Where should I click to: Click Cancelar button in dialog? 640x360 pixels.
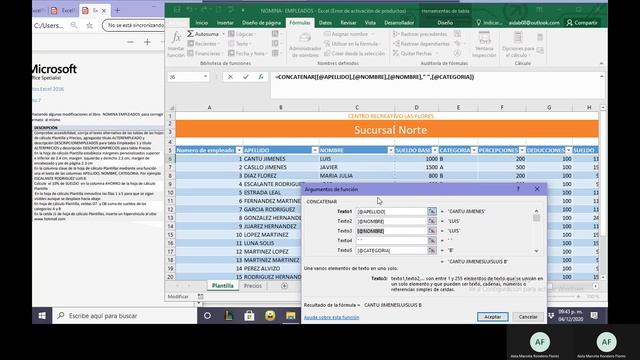tap(528, 317)
